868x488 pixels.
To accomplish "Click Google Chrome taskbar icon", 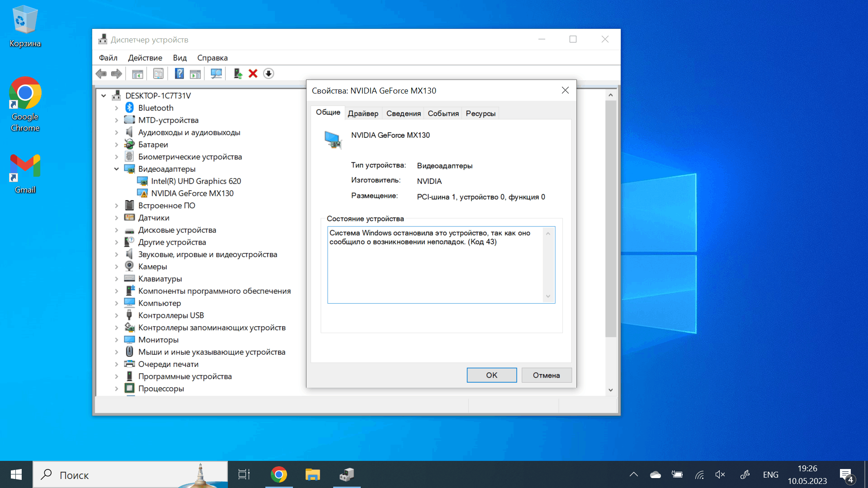I will click(279, 474).
